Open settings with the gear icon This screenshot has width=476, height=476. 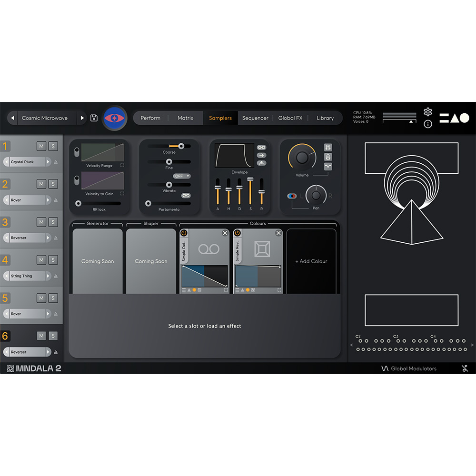click(x=427, y=112)
